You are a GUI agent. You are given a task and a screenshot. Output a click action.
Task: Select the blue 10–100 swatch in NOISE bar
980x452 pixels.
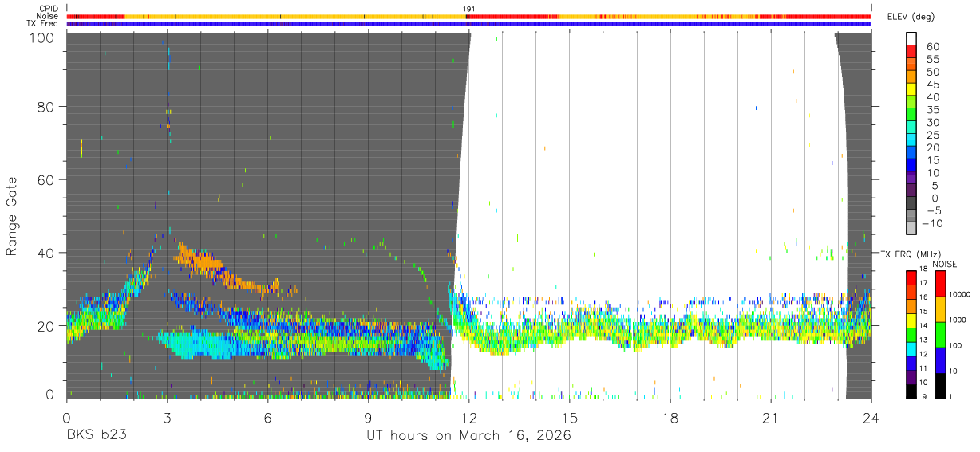point(941,360)
